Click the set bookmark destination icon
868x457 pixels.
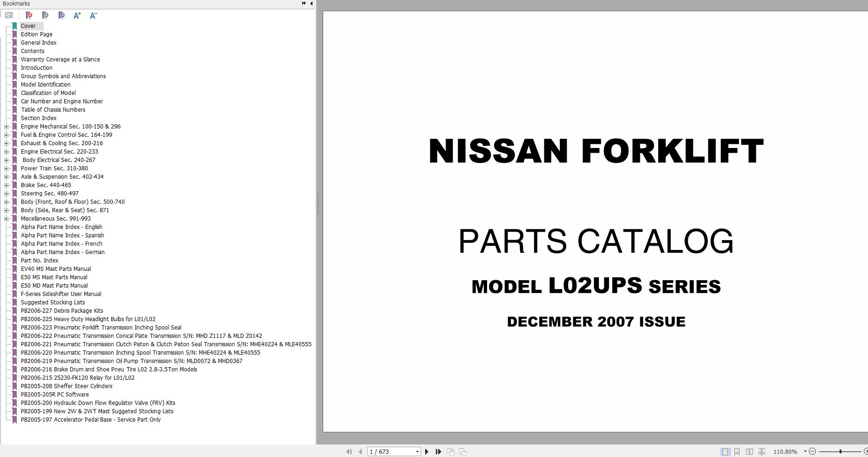pyautogui.click(x=61, y=15)
